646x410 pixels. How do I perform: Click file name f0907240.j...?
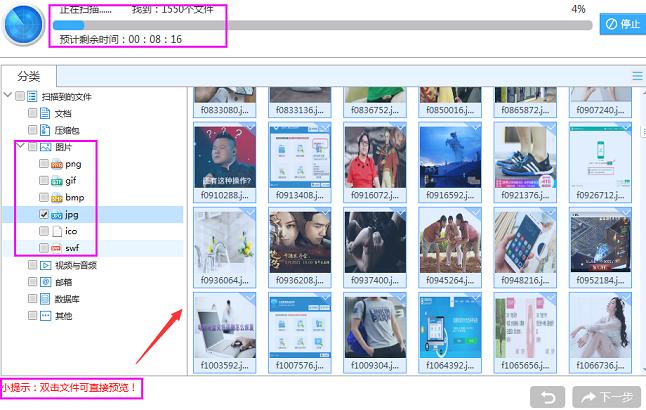[600, 110]
